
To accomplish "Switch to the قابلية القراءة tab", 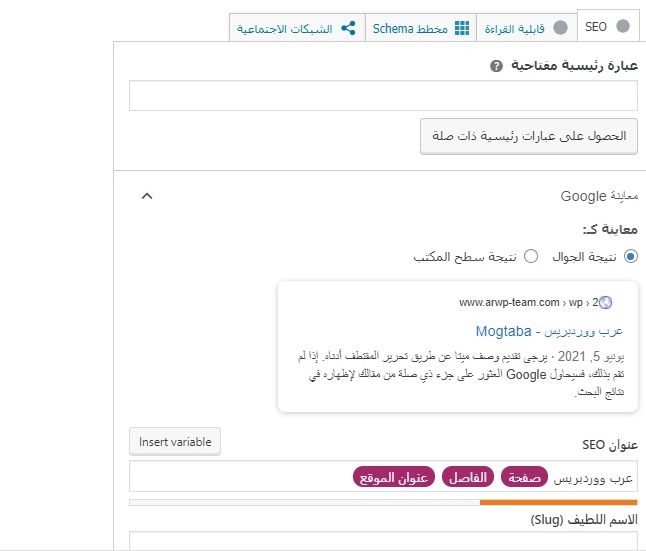I will point(527,28).
